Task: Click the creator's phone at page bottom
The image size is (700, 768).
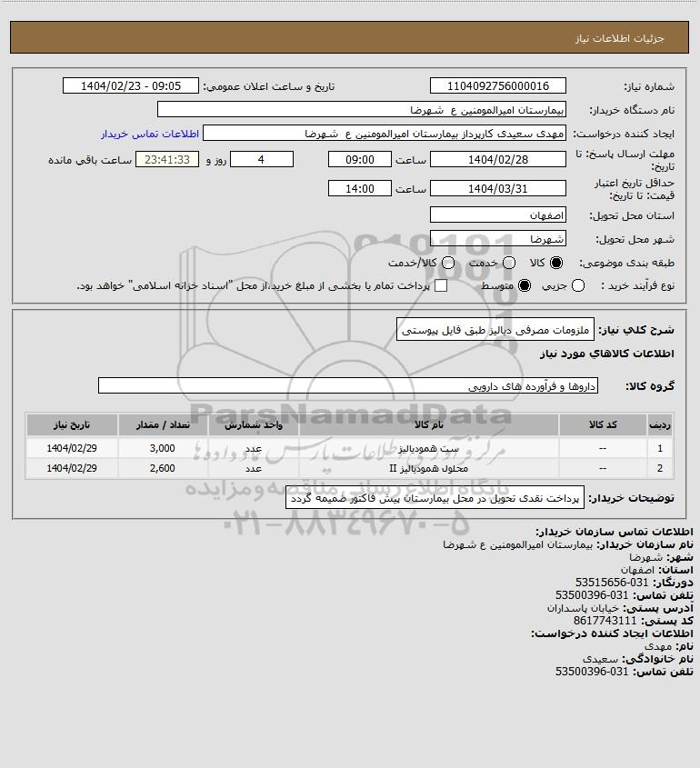Action: pos(592,672)
